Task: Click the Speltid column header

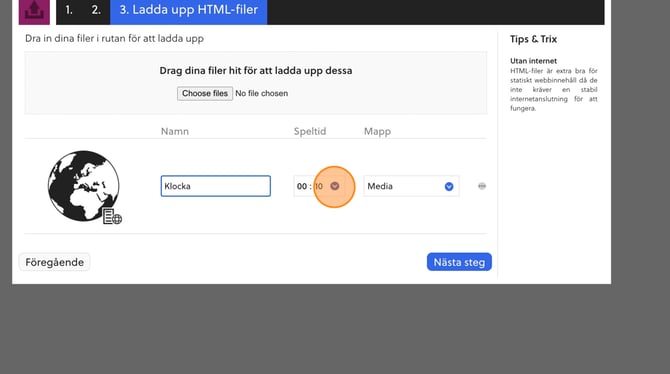Action: [x=310, y=131]
